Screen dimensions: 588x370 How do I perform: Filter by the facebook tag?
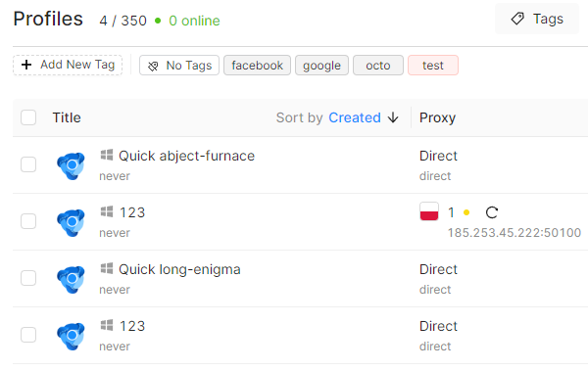tap(257, 66)
